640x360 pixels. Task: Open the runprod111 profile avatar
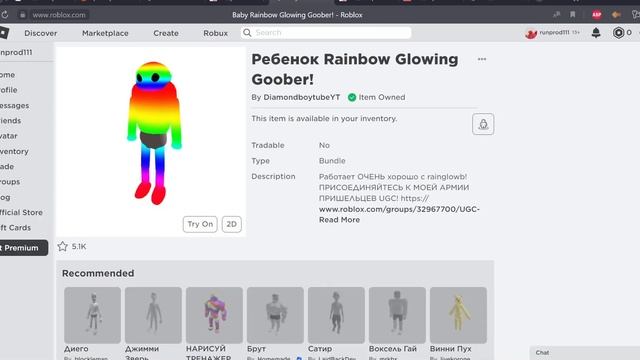[531, 33]
